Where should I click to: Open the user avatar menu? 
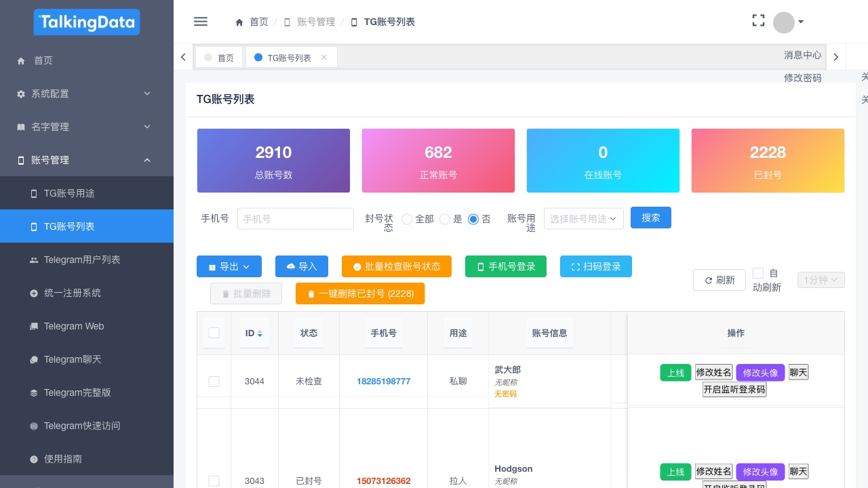788,22
